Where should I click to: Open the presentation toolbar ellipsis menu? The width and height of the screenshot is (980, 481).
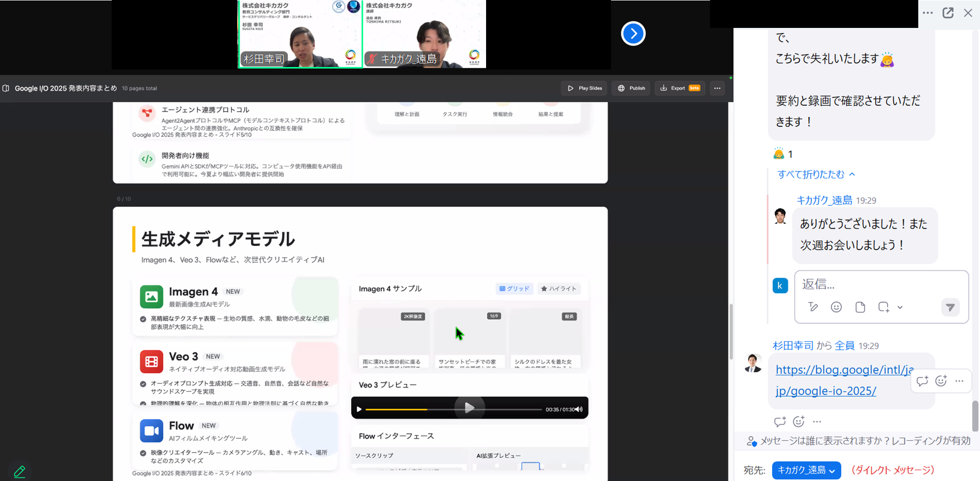[x=717, y=88]
